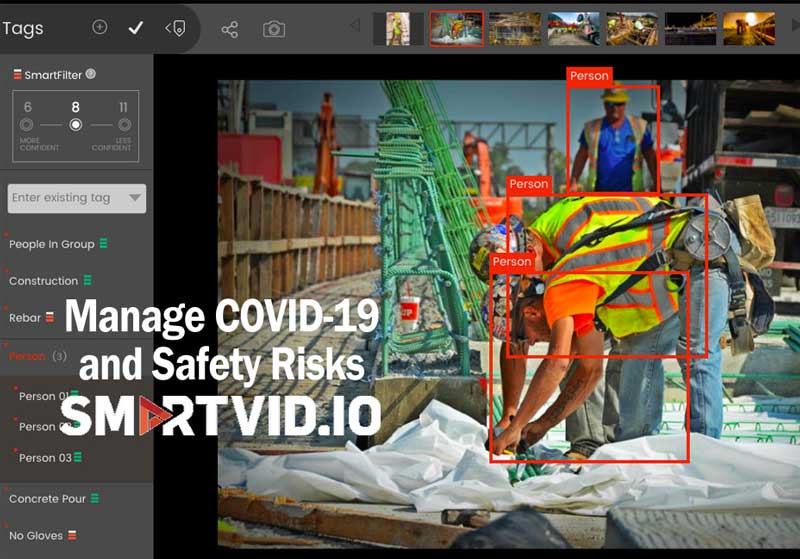The image size is (800, 559).
Task: Open the SmartFilter info icon
Action: [90, 74]
